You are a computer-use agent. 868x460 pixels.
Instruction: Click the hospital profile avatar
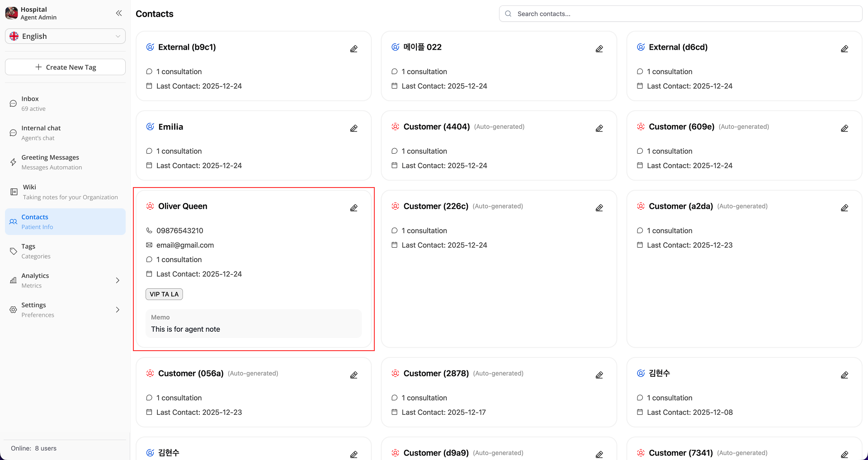click(12, 13)
